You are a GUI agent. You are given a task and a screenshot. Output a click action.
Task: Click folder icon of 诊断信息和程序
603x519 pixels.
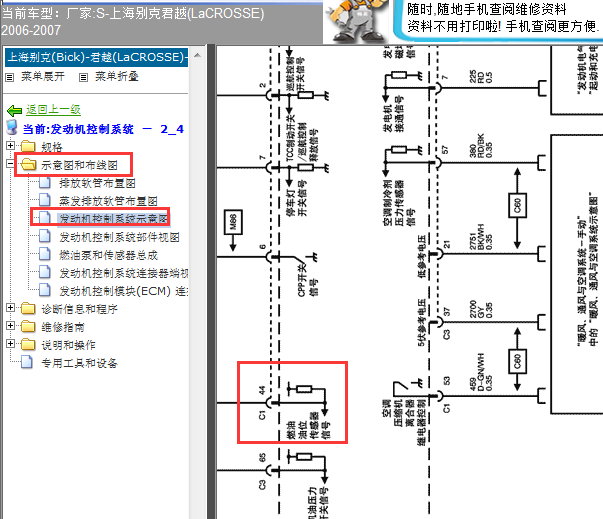click(x=28, y=308)
